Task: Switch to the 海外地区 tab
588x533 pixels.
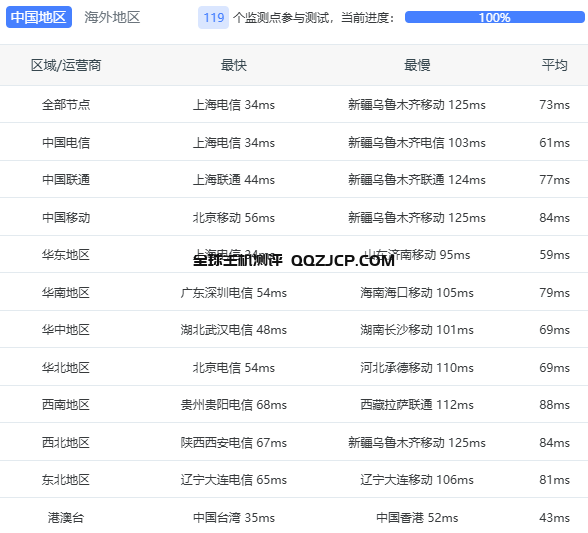Action: (x=112, y=17)
